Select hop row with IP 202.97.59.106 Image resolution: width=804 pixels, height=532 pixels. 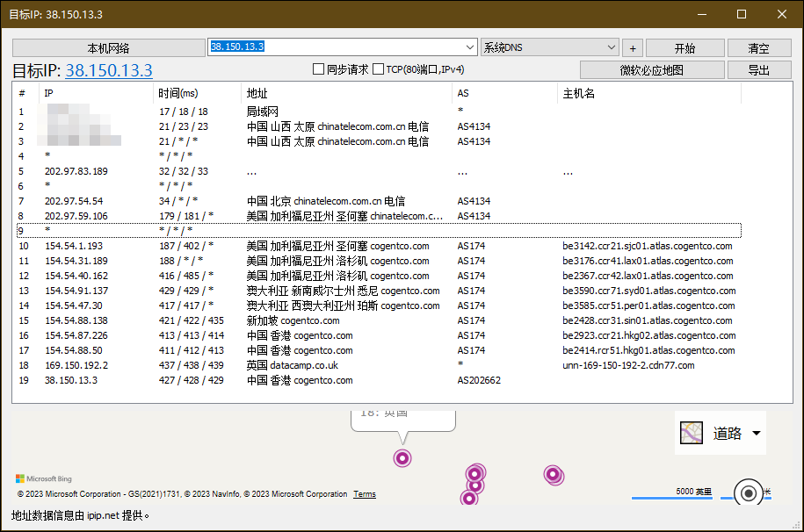[76, 216]
